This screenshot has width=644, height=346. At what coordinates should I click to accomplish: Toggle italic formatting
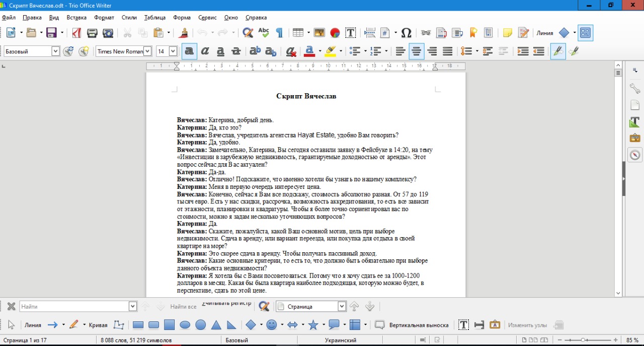coord(205,51)
